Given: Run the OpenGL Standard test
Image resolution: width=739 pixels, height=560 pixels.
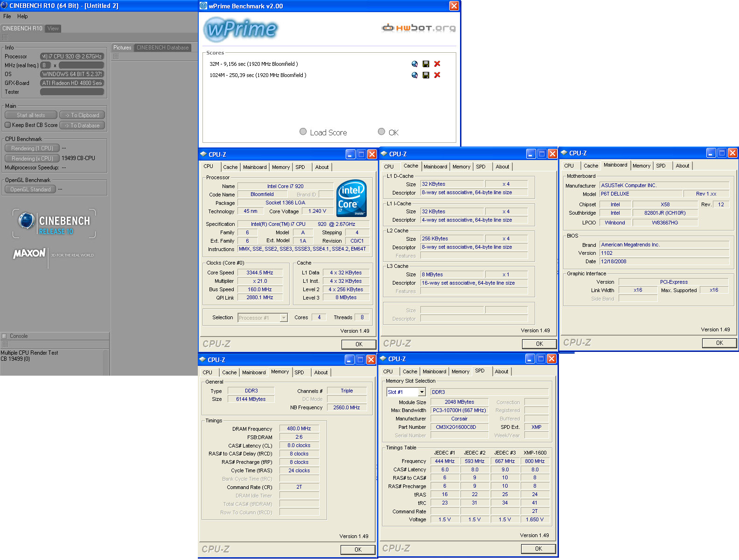Looking at the screenshot, I should [30, 189].
